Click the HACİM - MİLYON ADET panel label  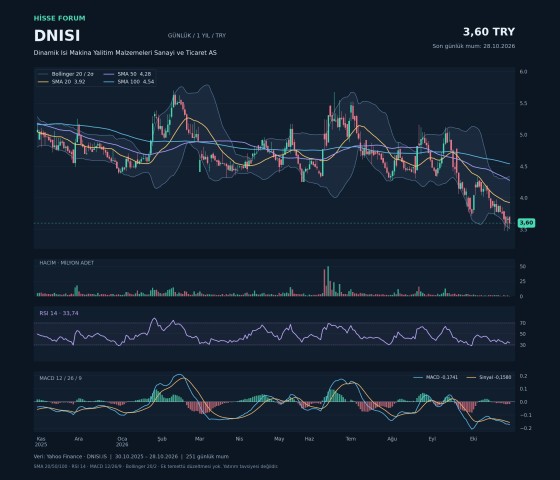click(66, 263)
